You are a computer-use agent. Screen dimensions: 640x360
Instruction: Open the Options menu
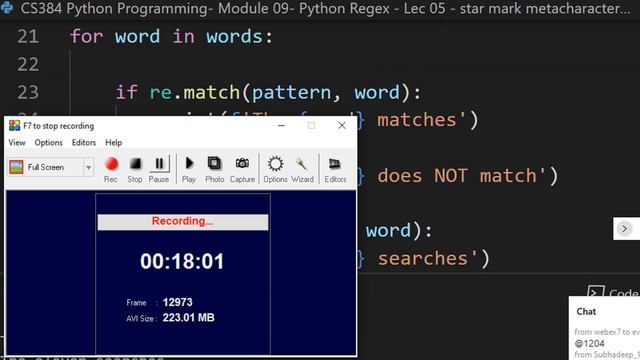(x=49, y=142)
